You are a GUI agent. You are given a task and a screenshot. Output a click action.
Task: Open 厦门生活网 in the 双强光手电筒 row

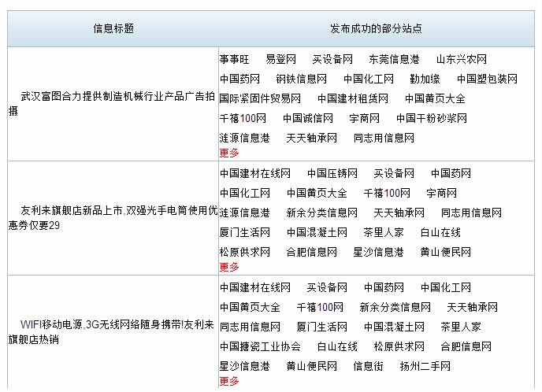(x=244, y=232)
